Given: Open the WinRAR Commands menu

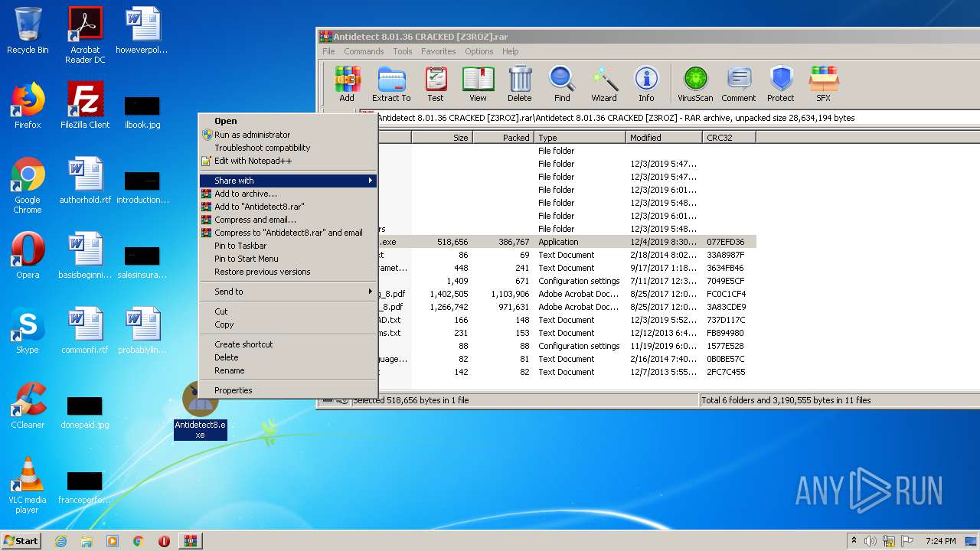Looking at the screenshot, I should tap(364, 51).
